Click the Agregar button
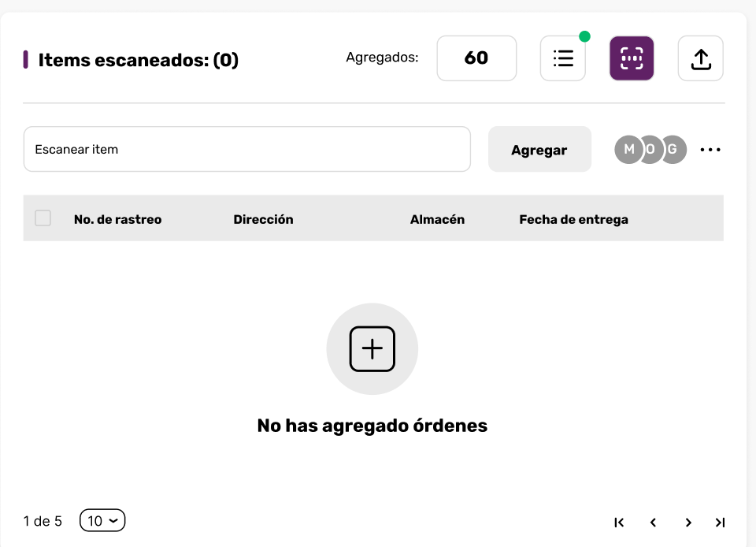The height and width of the screenshot is (547, 756). tap(539, 150)
